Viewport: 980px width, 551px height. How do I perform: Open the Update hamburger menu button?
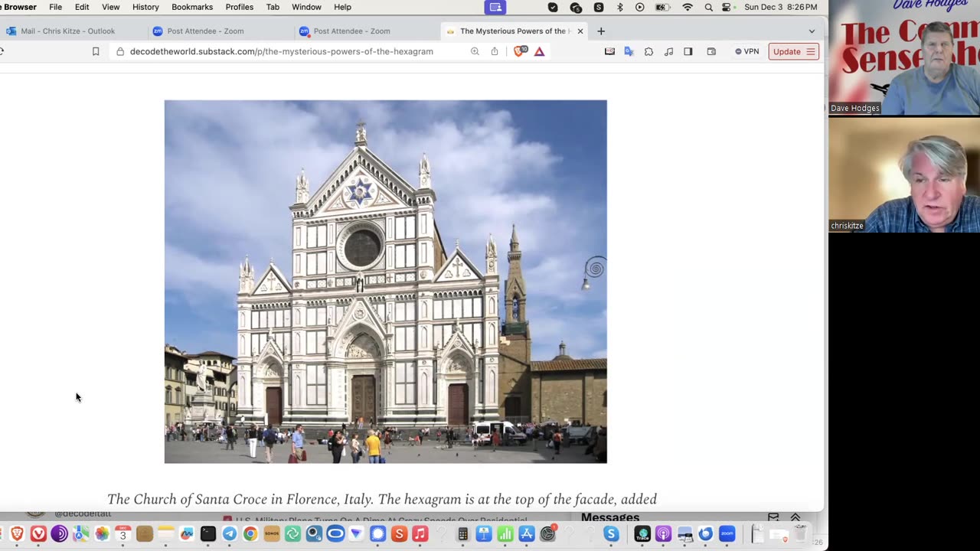793,51
